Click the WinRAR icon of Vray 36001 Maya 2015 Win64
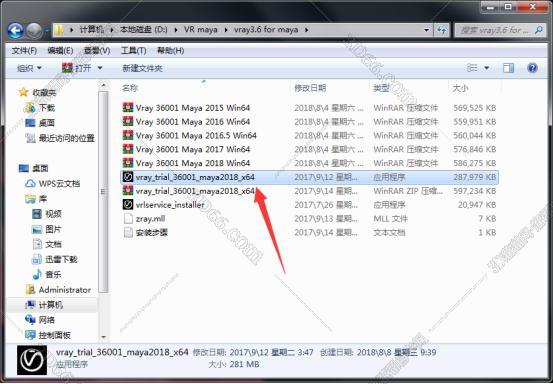The width and height of the screenshot is (553, 384). 128,108
